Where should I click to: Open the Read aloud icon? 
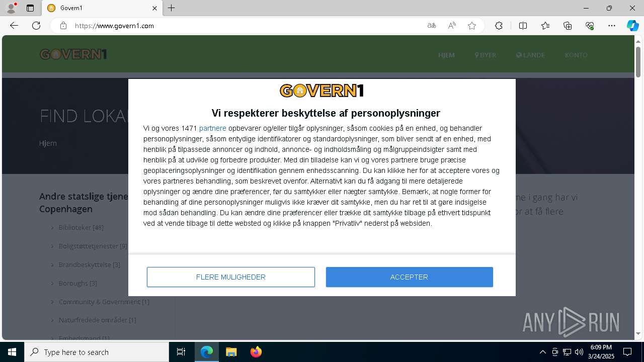tap(452, 26)
